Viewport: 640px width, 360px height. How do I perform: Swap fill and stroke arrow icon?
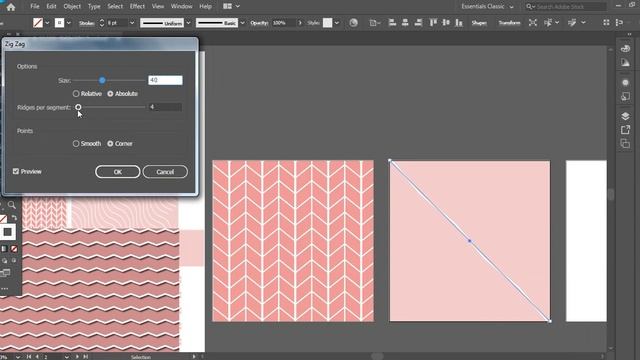14,218
